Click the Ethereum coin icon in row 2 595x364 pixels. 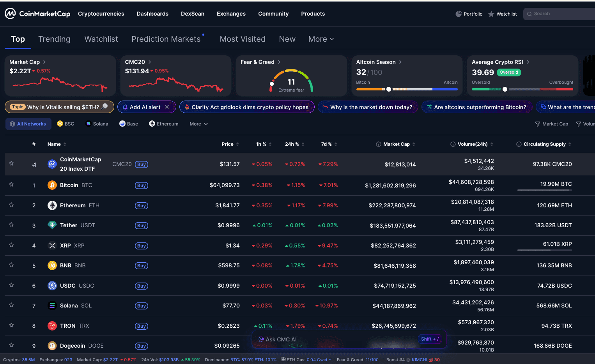pyautogui.click(x=52, y=205)
